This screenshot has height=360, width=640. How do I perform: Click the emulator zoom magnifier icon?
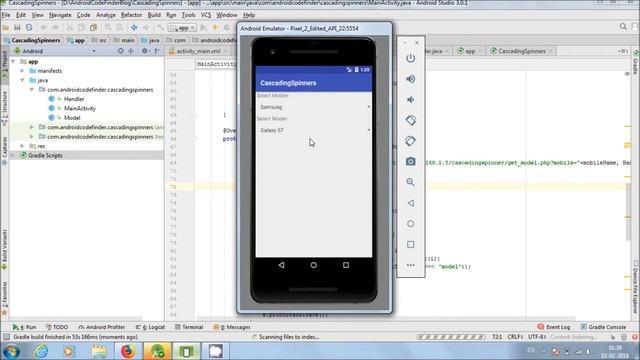(411, 182)
